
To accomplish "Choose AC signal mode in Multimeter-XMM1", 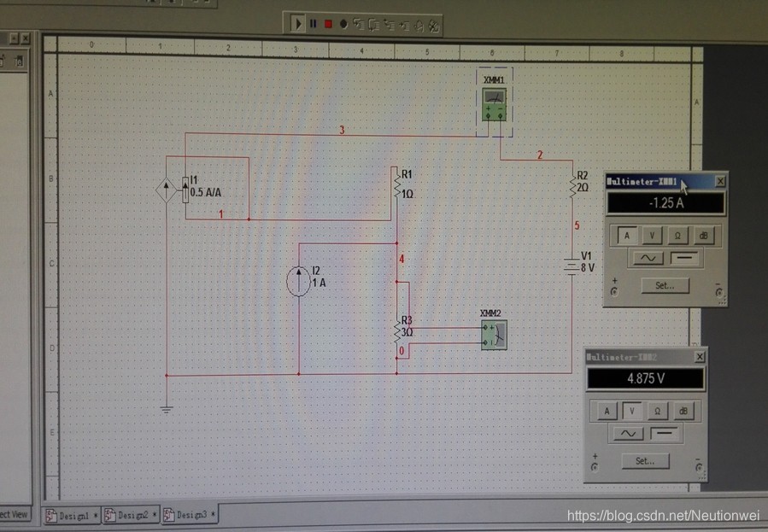I will point(648,258).
